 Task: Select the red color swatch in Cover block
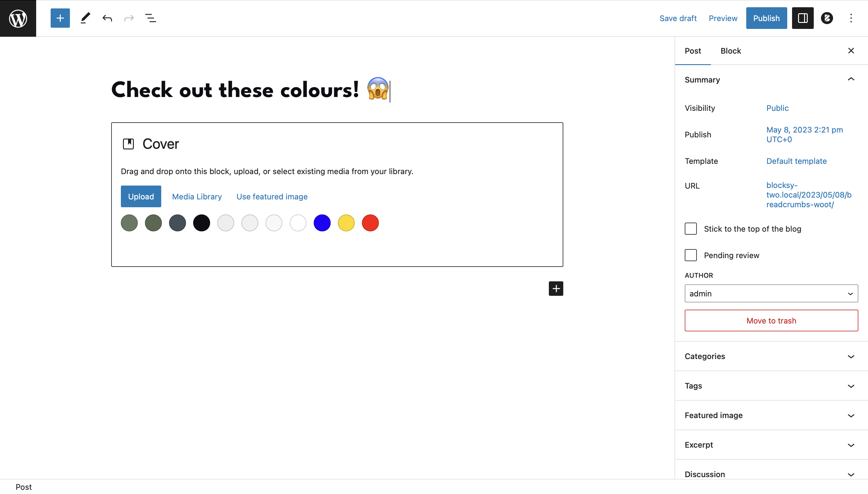click(370, 223)
